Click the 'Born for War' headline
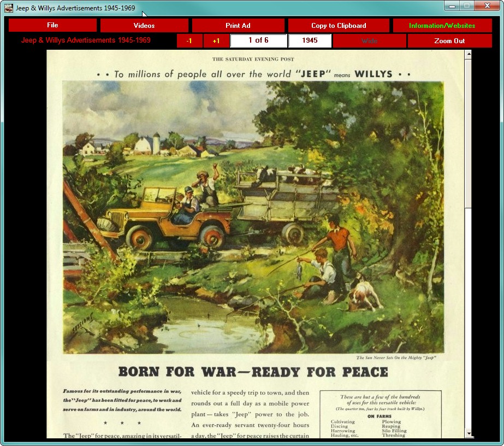This screenshot has width=504, height=446. point(253,372)
